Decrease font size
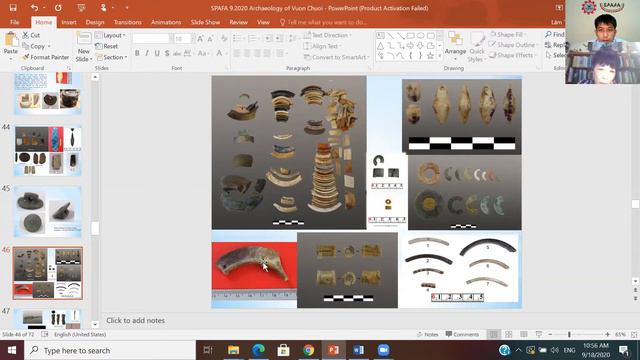Viewport: 640px width, 360px height. pyautogui.click(x=210, y=39)
